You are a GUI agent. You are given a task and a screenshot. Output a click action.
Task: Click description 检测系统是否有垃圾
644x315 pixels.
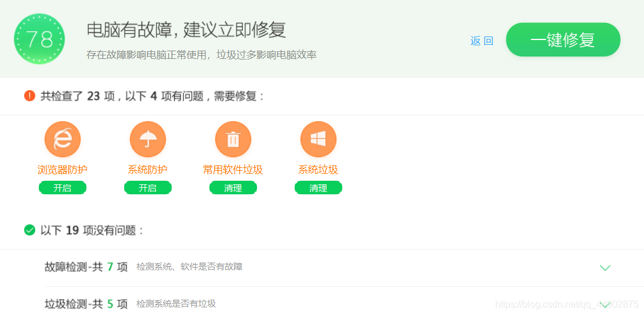176,304
